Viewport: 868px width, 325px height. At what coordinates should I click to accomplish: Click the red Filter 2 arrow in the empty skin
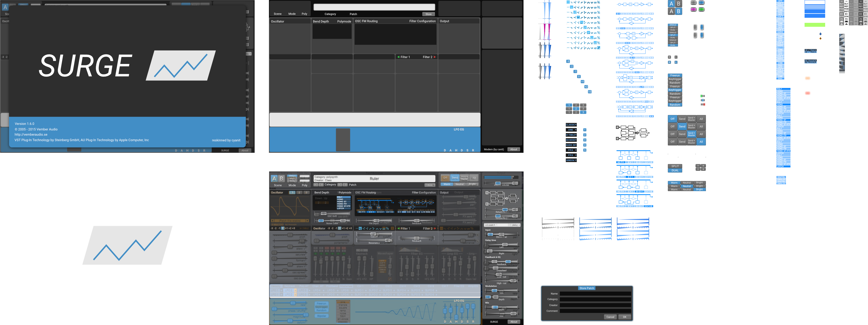[435, 57]
